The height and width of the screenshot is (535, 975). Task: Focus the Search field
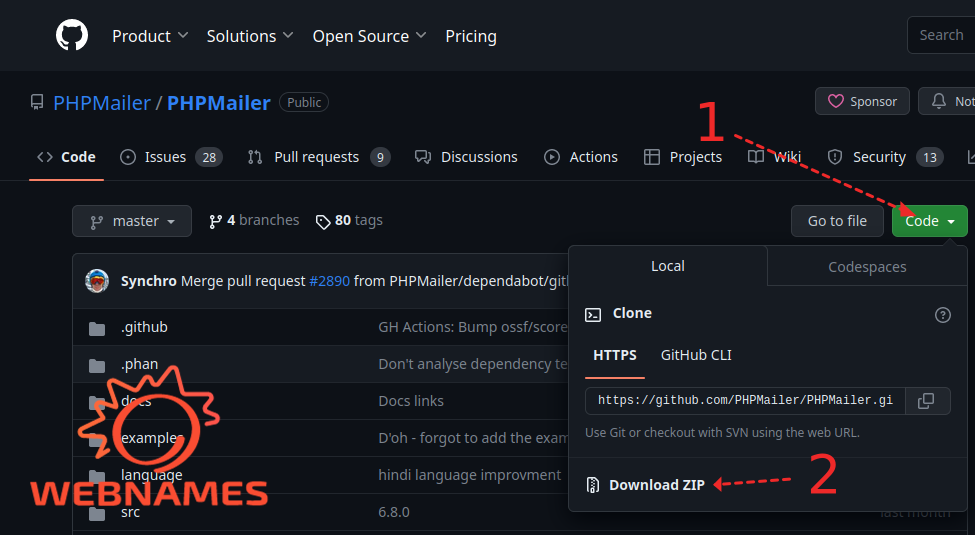[x=941, y=35]
